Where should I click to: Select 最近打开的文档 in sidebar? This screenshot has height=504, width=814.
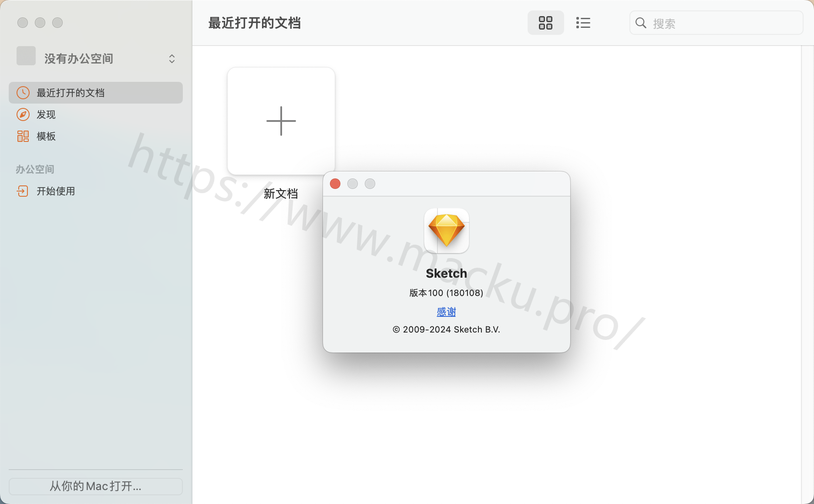point(96,93)
